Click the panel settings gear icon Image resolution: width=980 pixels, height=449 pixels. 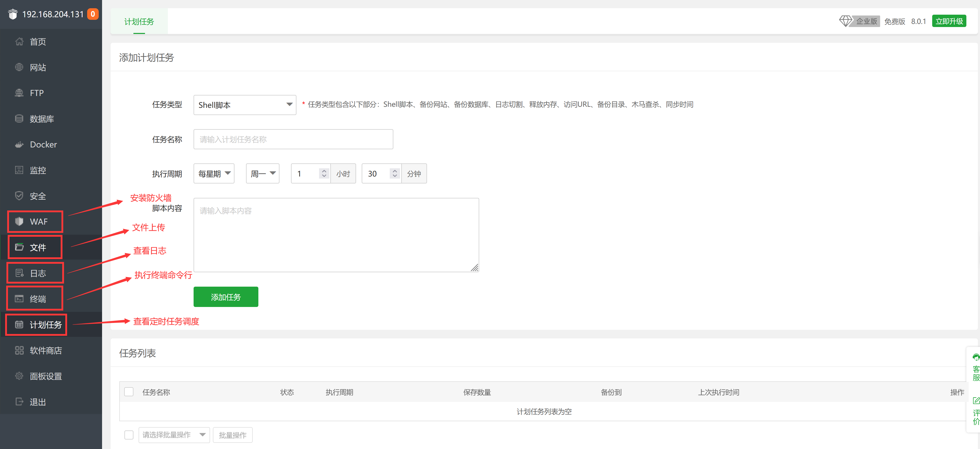point(19,376)
